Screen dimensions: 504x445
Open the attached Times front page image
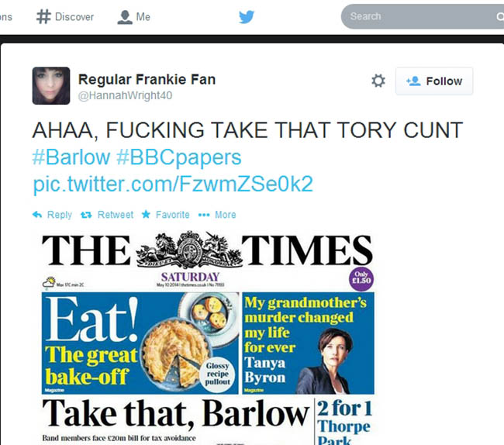(x=208, y=337)
